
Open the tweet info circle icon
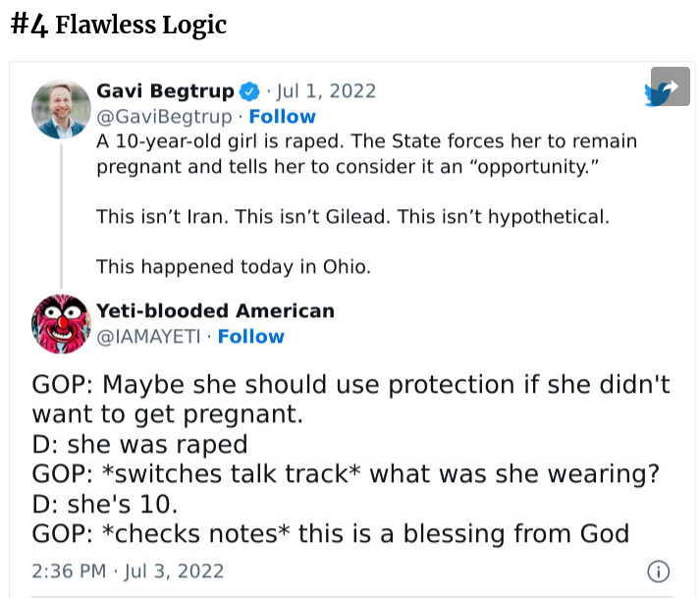pyautogui.click(x=660, y=571)
